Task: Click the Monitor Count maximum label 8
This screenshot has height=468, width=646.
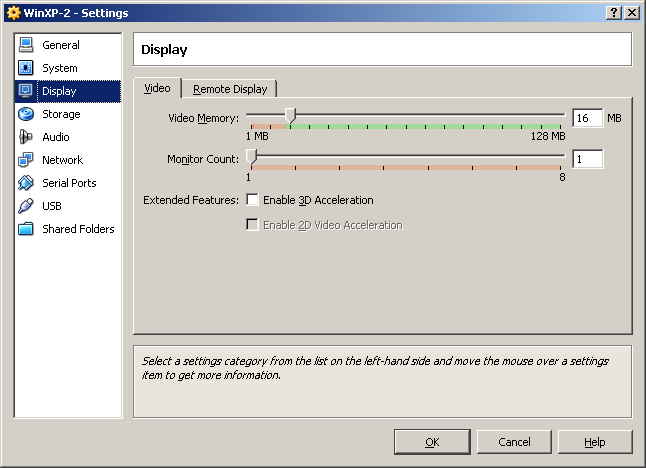Action: pos(562,177)
